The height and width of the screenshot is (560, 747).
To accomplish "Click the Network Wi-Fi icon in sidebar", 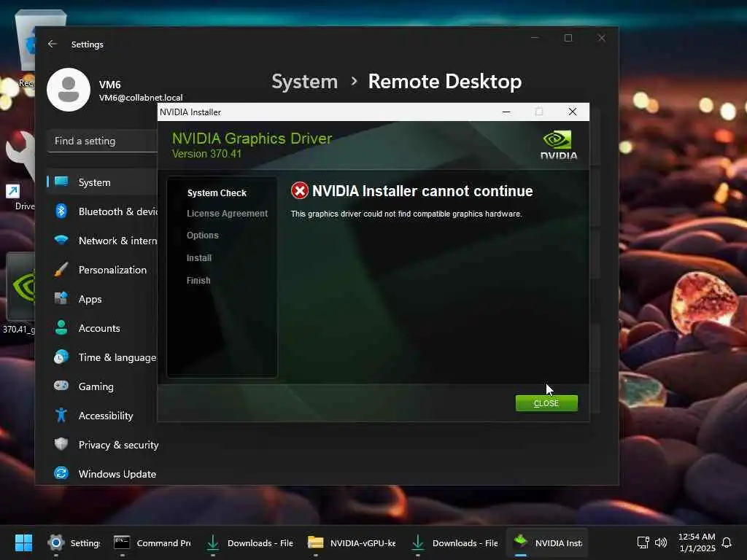I will pyautogui.click(x=61, y=240).
